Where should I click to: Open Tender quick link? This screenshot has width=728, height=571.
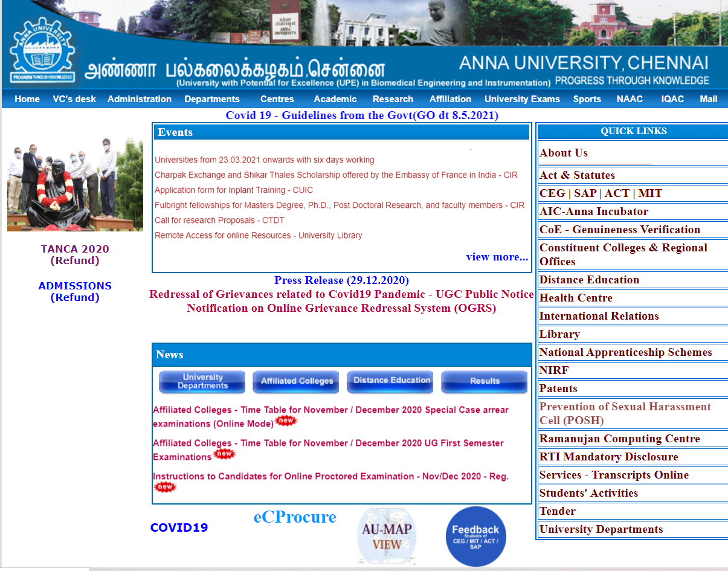tap(558, 511)
